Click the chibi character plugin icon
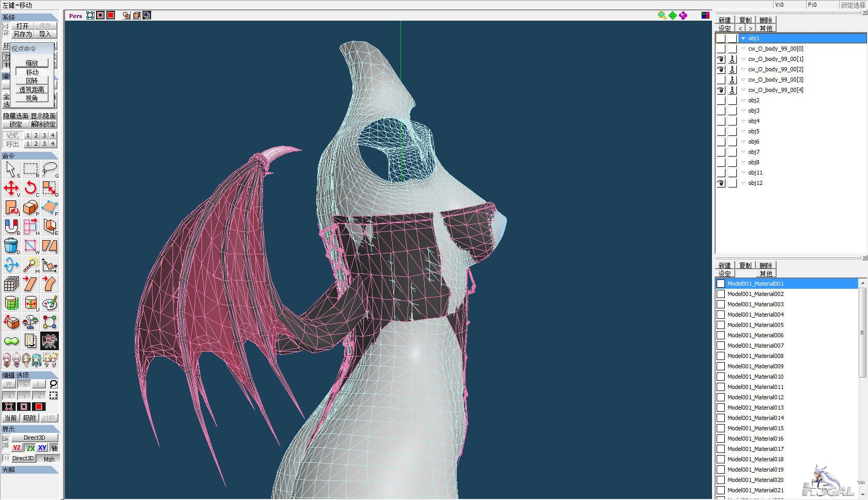868x500 pixels. pos(30,360)
